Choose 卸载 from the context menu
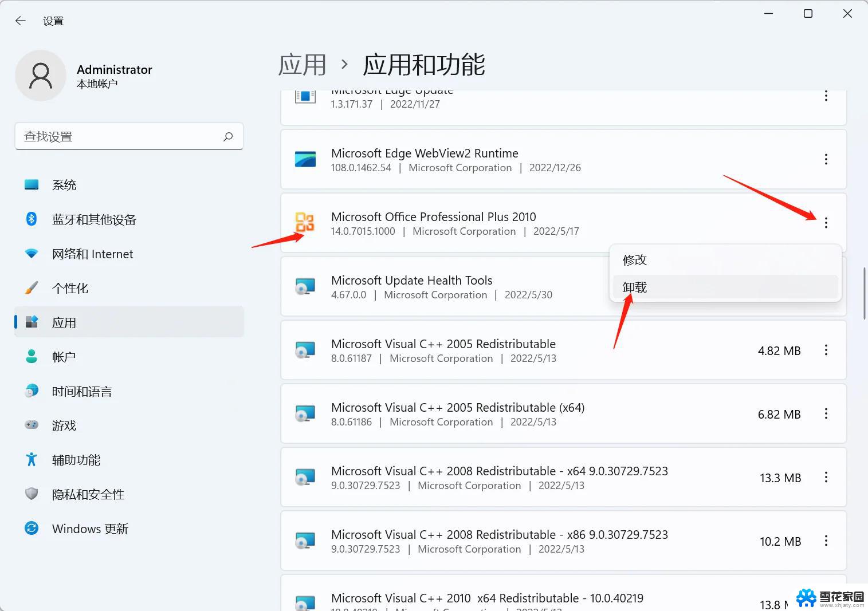 (x=725, y=287)
